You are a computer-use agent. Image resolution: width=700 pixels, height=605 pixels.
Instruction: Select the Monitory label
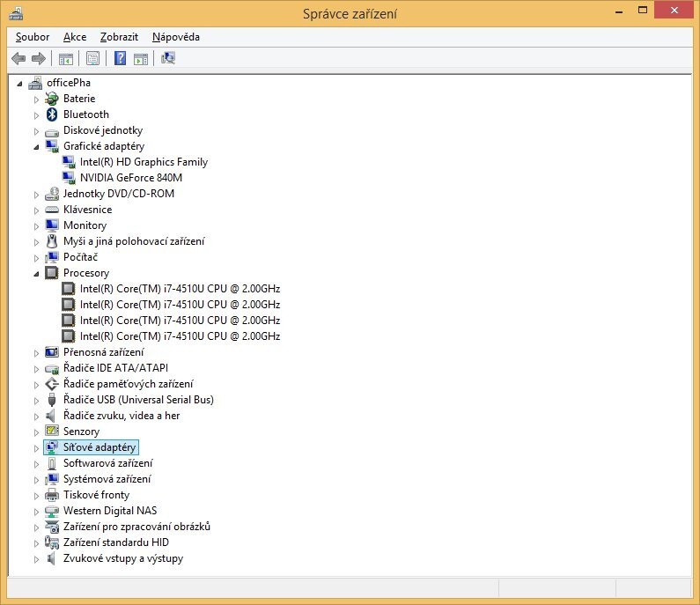click(x=85, y=225)
